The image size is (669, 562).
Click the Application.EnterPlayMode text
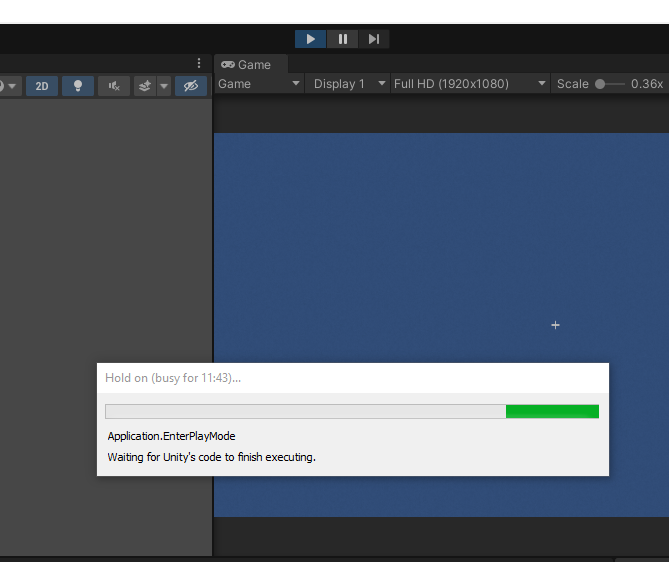click(x=172, y=436)
